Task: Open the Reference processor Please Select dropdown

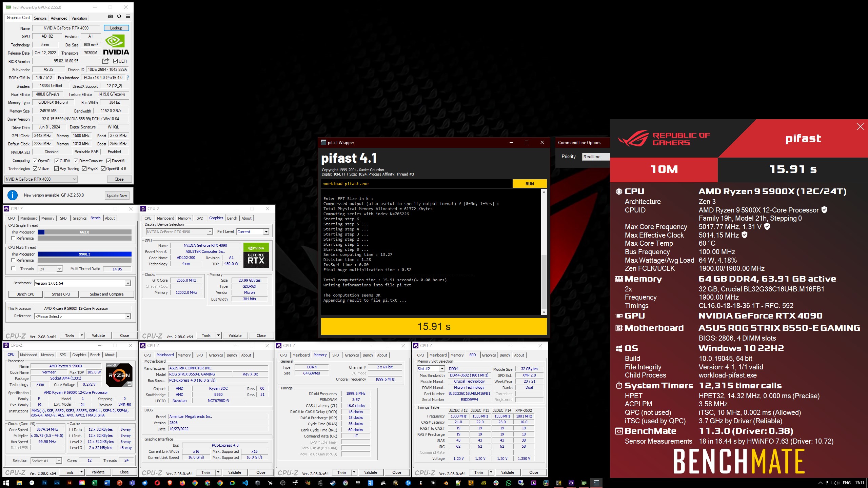Action: 82,317
